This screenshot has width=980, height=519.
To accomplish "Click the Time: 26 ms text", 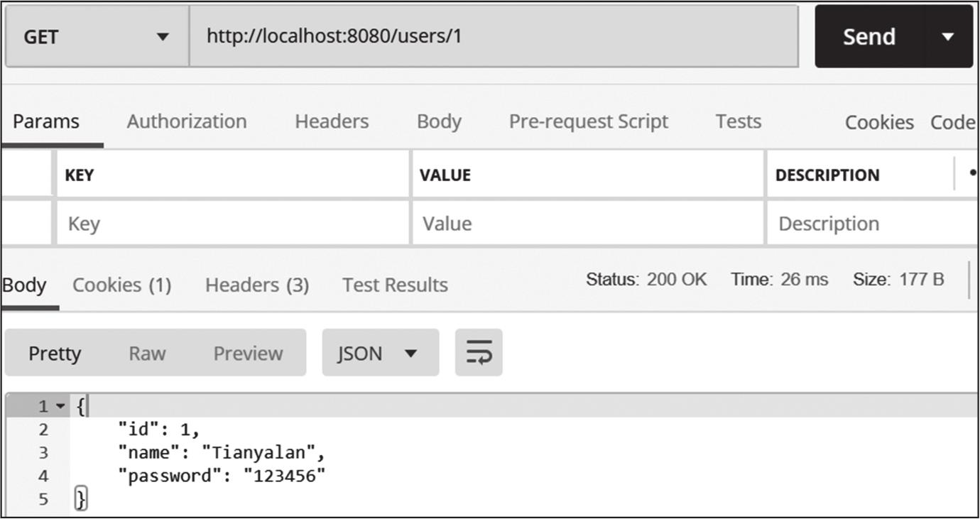I will pos(780,280).
